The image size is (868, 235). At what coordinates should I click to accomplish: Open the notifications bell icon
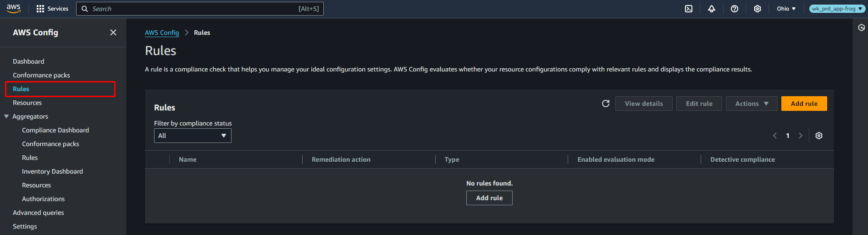[x=712, y=9]
